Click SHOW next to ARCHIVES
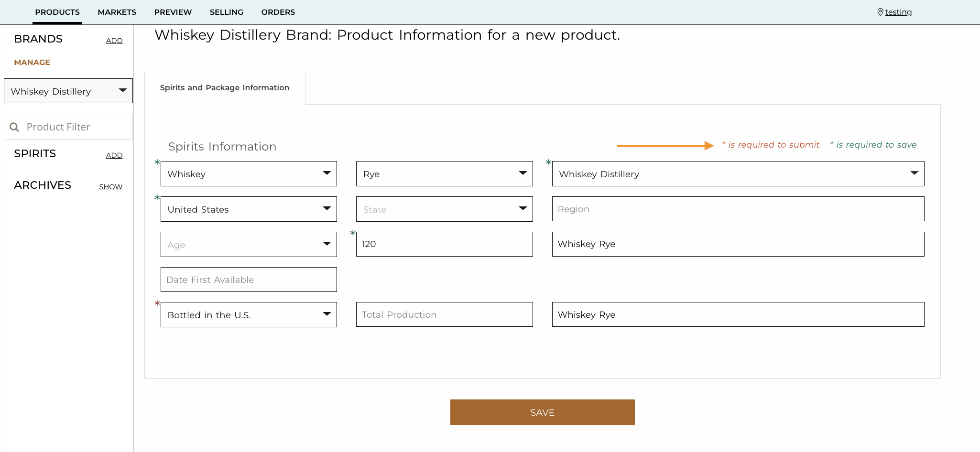980x452 pixels. [x=110, y=186]
